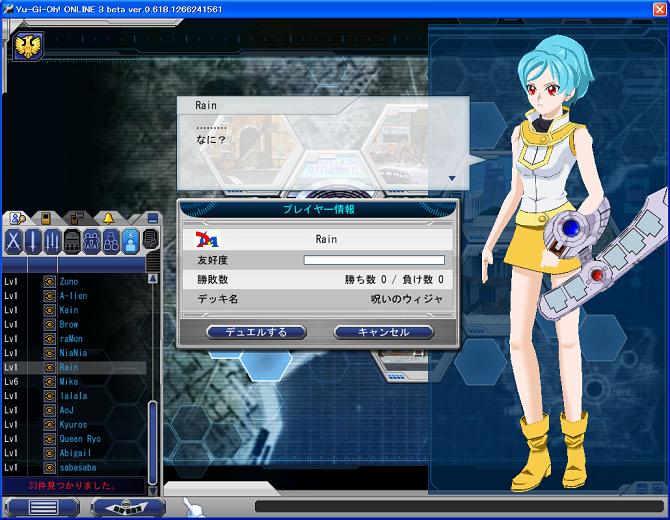
Task: Select player Abigail in the list
Action: coord(75,453)
